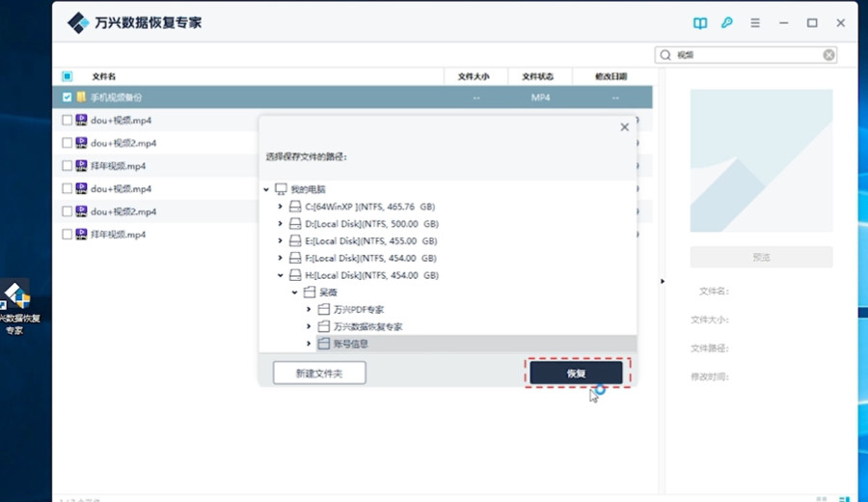Open the user guide book icon
Viewport: 868px width, 502px height.
coord(700,23)
